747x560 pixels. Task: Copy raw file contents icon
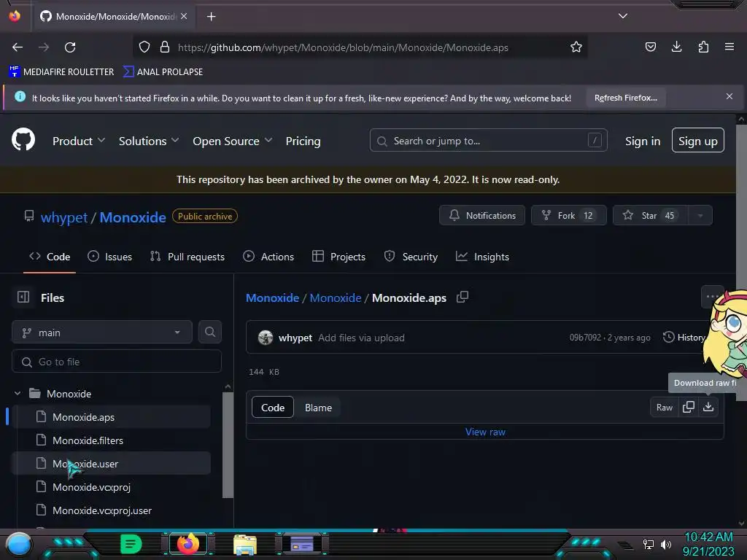pyautogui.click(x=689, y=407)
